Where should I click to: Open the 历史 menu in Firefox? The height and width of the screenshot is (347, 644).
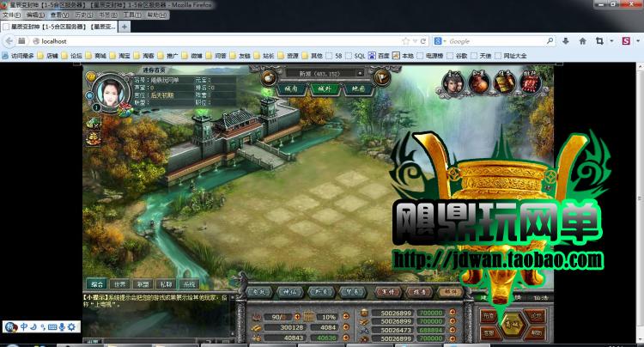(84, 15)
